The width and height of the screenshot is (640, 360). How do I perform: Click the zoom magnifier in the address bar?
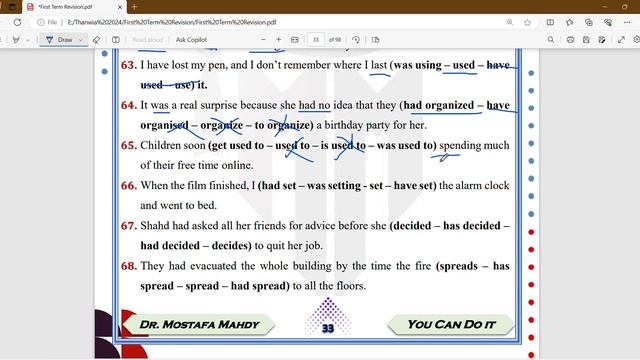(510, 22)
